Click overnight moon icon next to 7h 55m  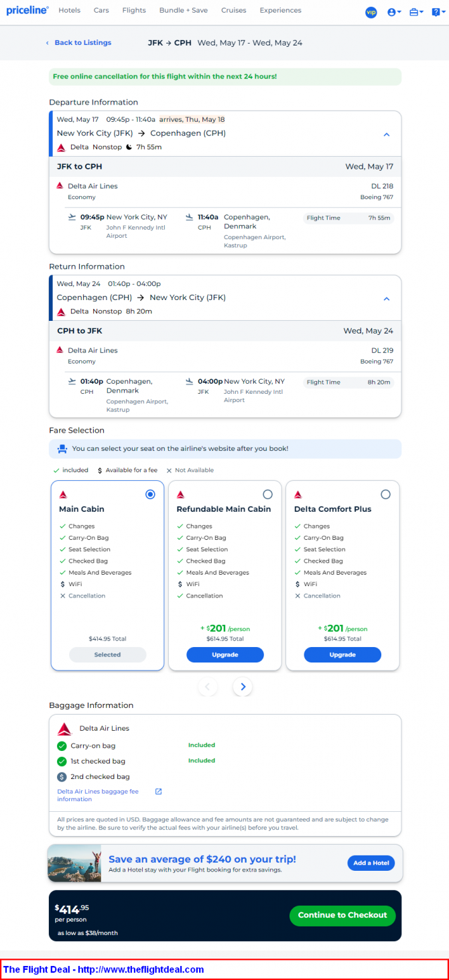[x=129, y=147]
